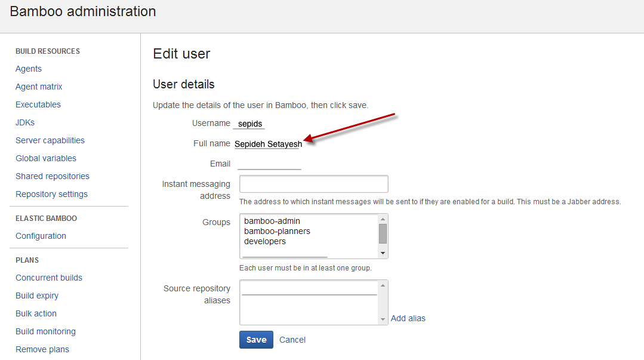Open Agent matrix page
644x360 pixels.
click(x=39, y=87)
